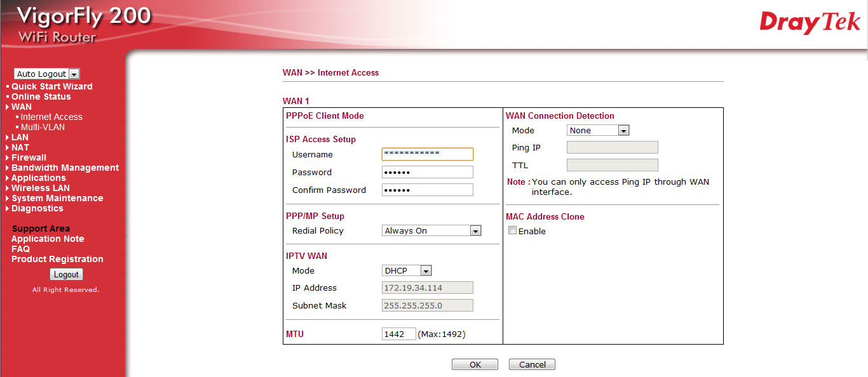The width and height of the screenshot is (868, 377).
Task: Click into the Username field
Action: tap(428, 154)
